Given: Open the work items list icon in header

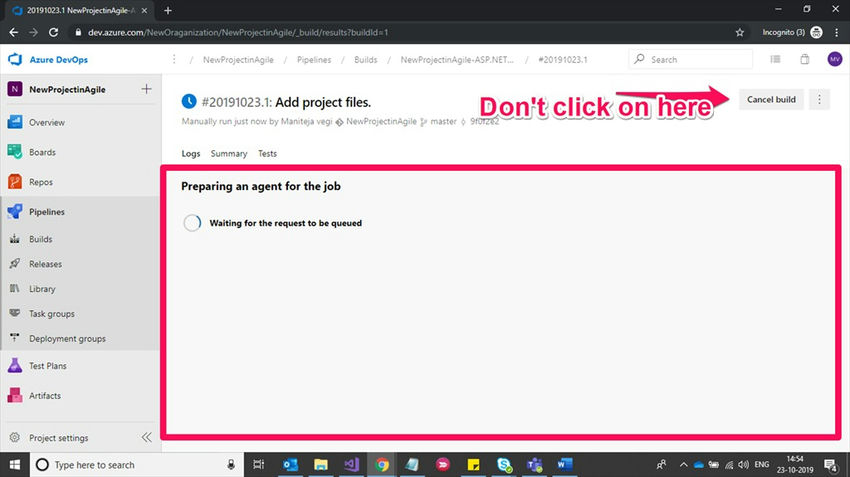Looking at the screenshot, I should tap(775, 59).
